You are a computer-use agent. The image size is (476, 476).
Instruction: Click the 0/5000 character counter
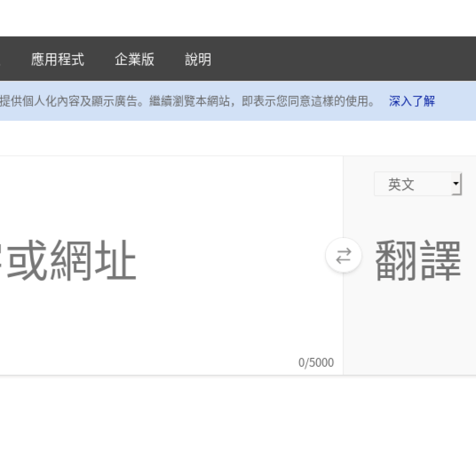316,362
